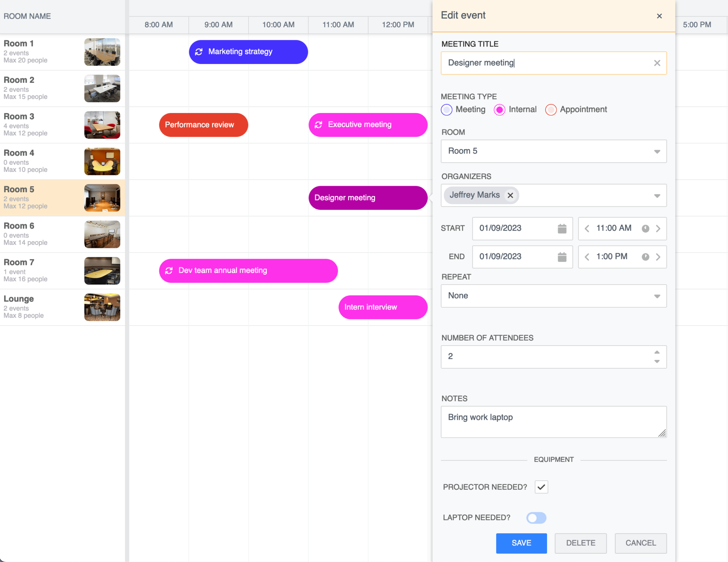Select the Meeting type radio button
The width and height of the screenshot is (728, 562).
tap(447, 110)
